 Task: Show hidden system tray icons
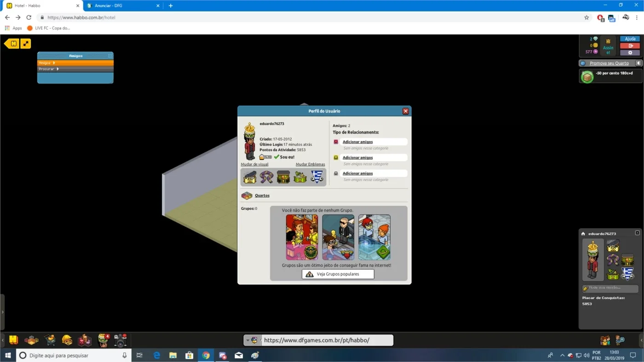pos(562,356)
